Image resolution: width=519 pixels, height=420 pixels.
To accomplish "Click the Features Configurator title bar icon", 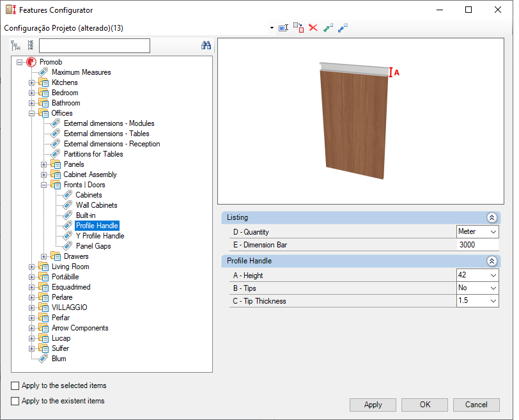I will (x=11, y=10).
